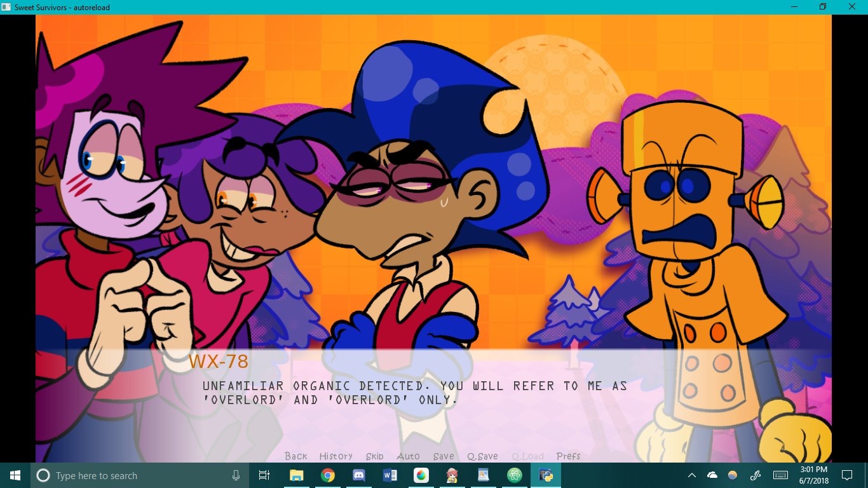
Task: Close the Sweet Survivors window
Action: coord(853,6)
